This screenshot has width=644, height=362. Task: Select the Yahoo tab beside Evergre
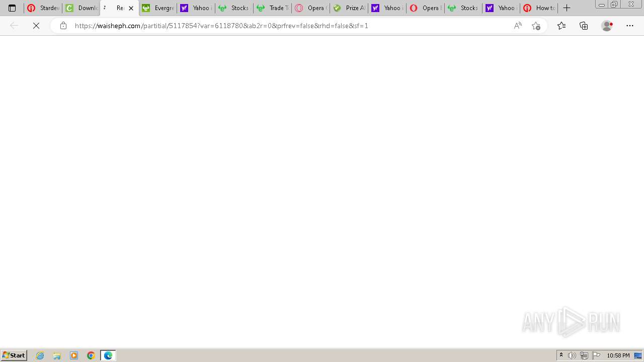(196, 8)
